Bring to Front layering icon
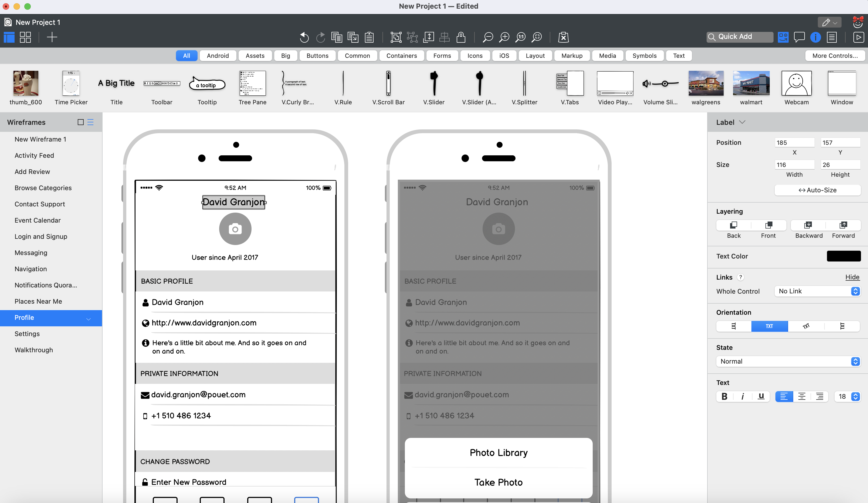 pos(768,225)
